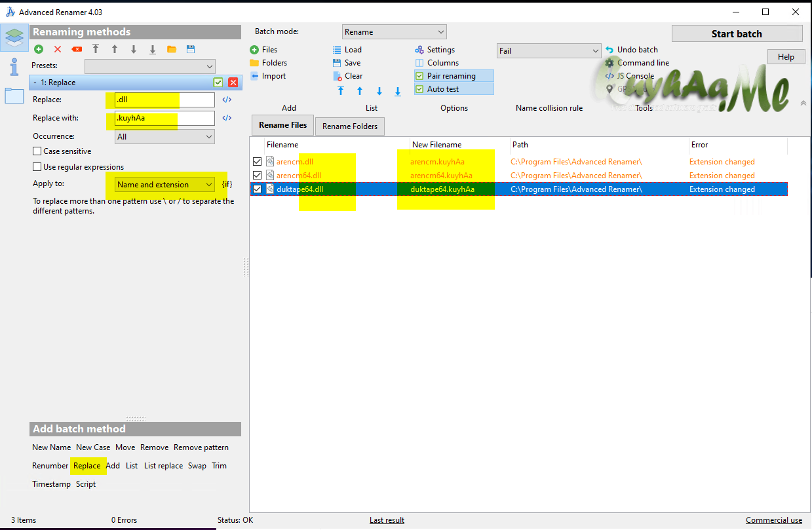
Task: Insert tag beside Replace with field
Action: pyautogui.click(x=227, y=118)
